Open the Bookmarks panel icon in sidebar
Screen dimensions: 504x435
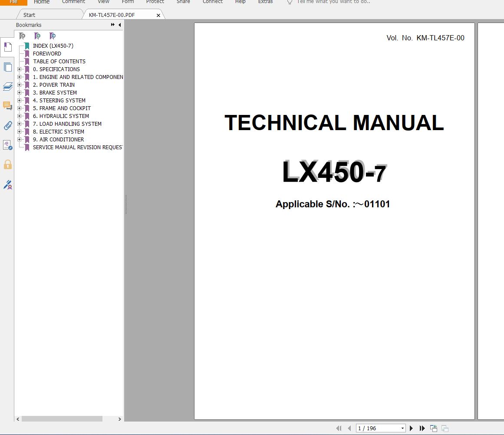point(8,47)
